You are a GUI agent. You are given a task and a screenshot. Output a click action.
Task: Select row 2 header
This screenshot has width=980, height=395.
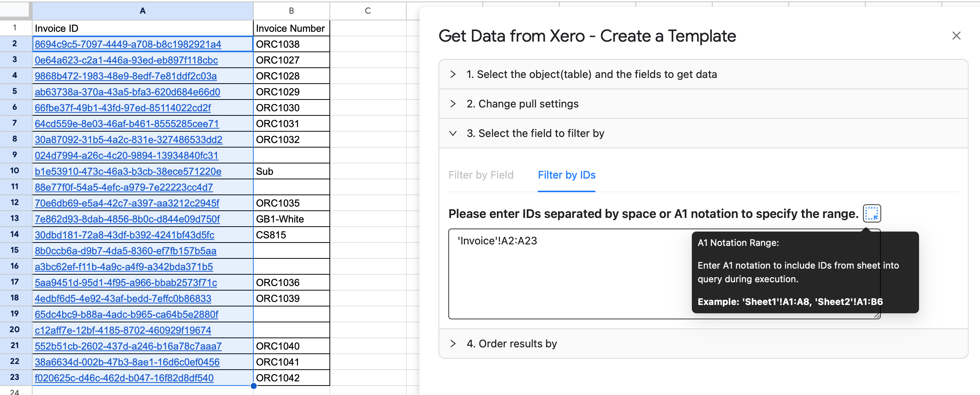(x=15, y=44)
